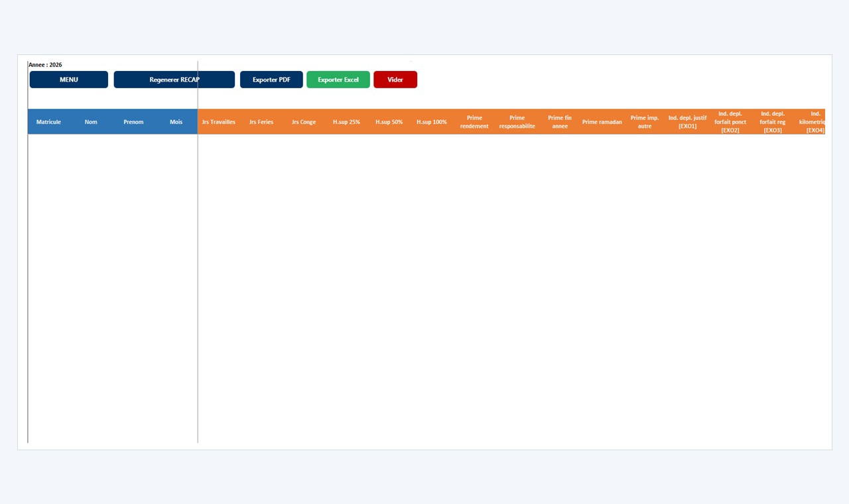Image resolution: width=849 pixels, height=504 pixels.
Task: Select the H.sup 25% column header
Action: pos(346,122)
